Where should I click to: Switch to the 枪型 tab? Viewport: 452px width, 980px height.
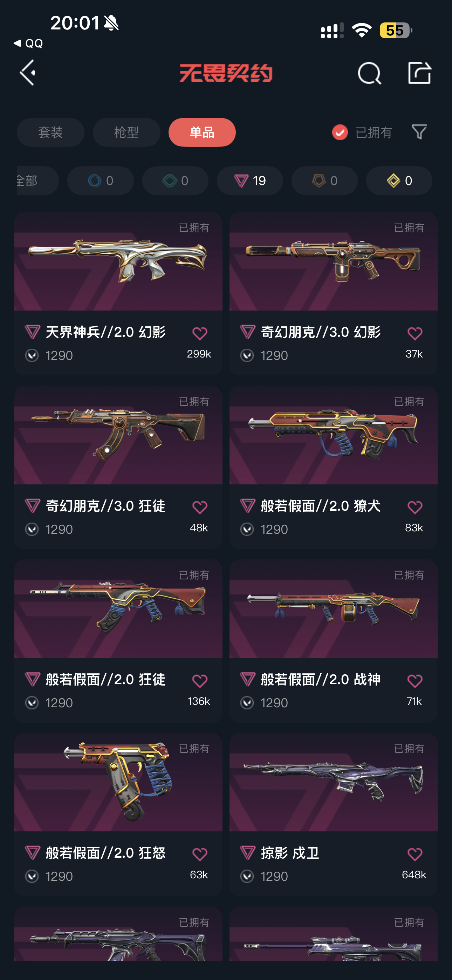pos(126,132)
